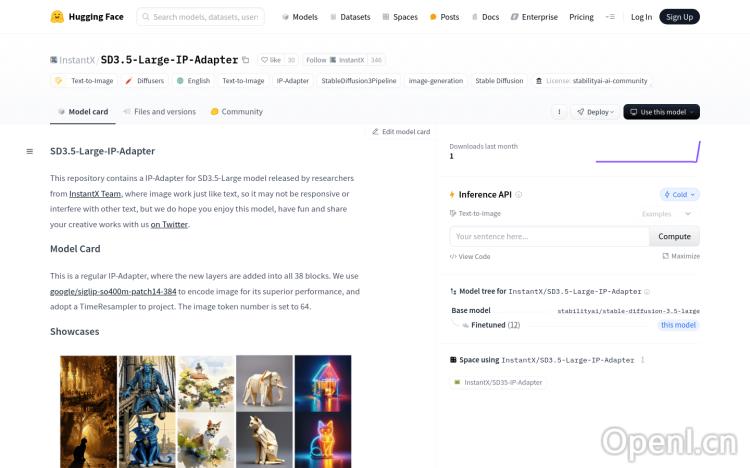
Task: Open the table of contents menu icon
Action: [x=29, y=151]
